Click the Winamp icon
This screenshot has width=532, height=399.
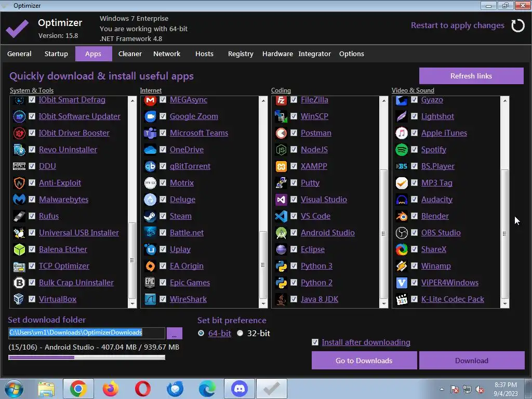pos(402,265)
